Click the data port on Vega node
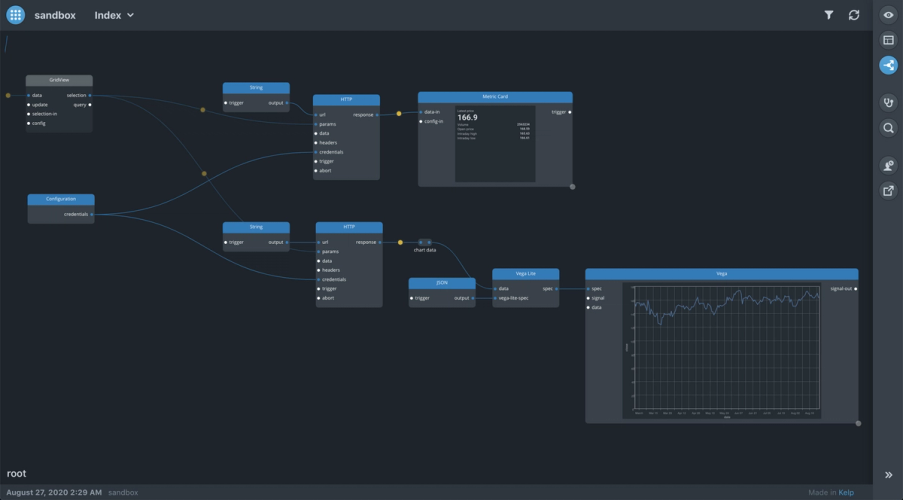 pyautogui.click(x=589, y=308)
